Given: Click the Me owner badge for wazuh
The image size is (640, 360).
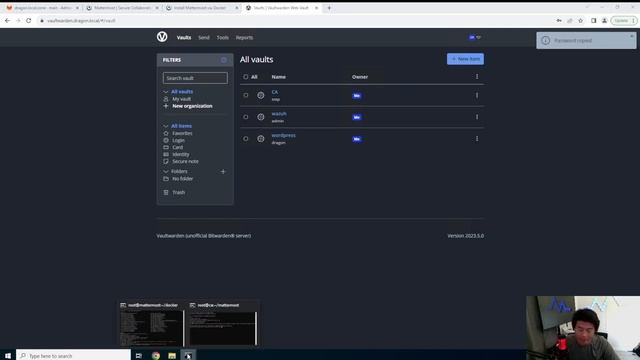Looking at the screenshot, I should [x=357, y=118].
